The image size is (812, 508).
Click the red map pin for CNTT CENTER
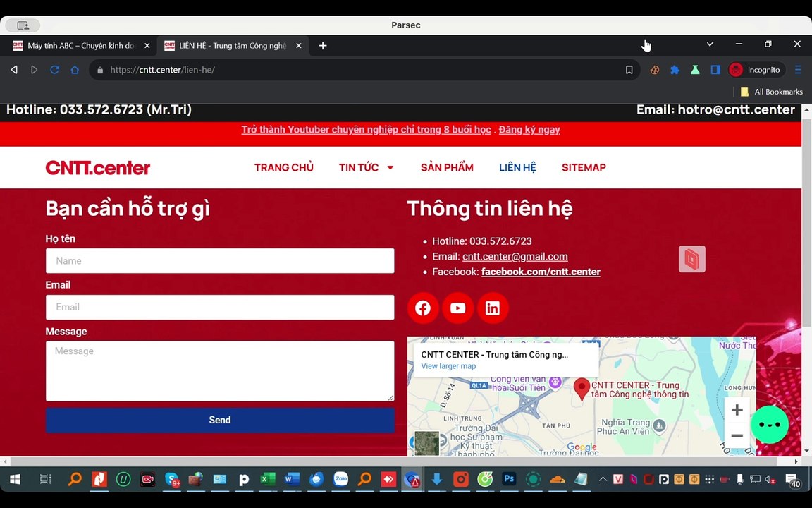point(582,389)
